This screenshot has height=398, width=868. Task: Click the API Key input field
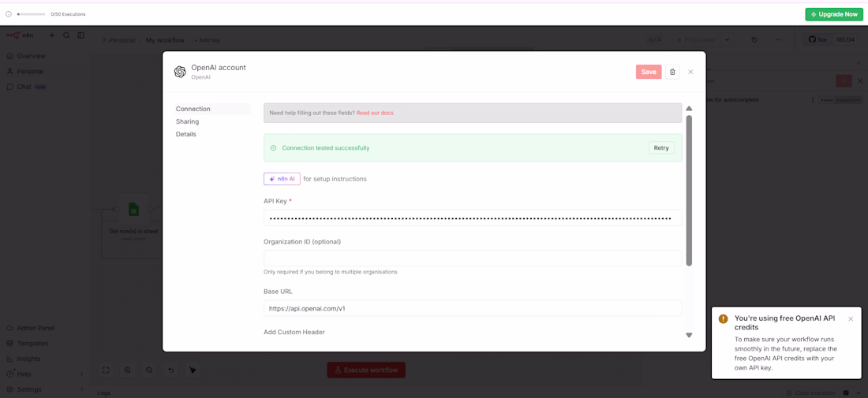(473, 218)
